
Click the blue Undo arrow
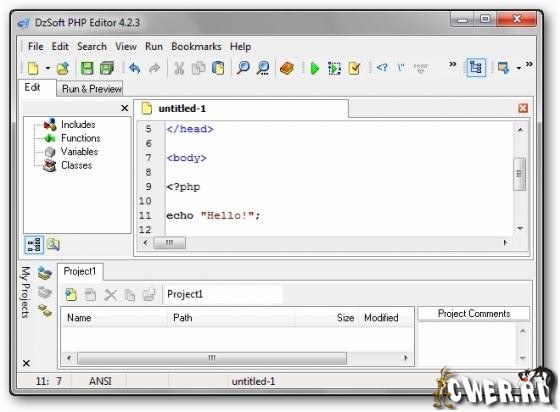pyautogui.click(x=135, y=68)
